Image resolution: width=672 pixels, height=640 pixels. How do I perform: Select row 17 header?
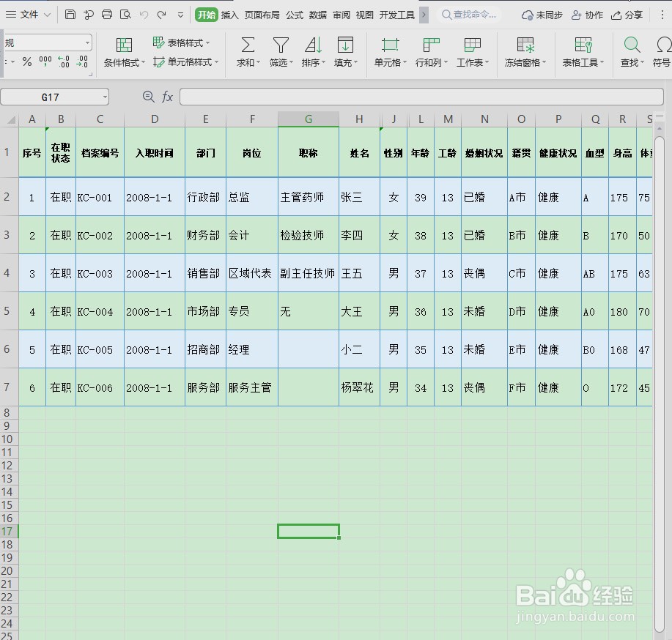[x=7, y=531]
